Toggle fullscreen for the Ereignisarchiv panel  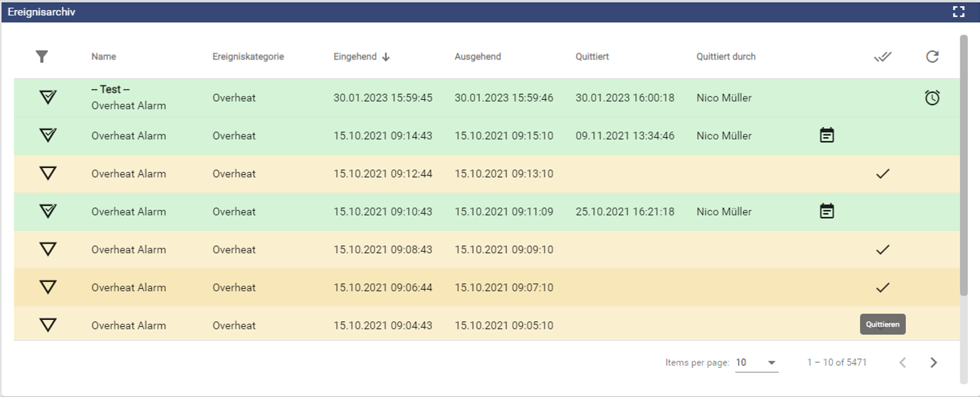[958, 11]
